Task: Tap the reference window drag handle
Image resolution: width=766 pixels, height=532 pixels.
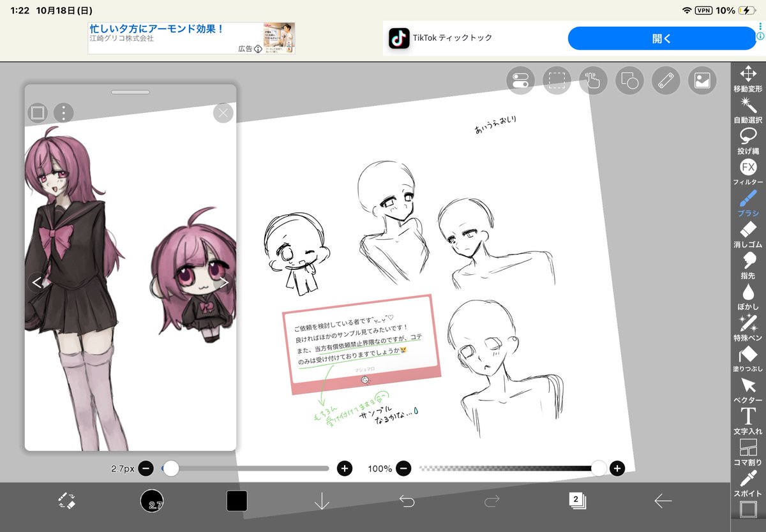Action: (x=130, y=92)
